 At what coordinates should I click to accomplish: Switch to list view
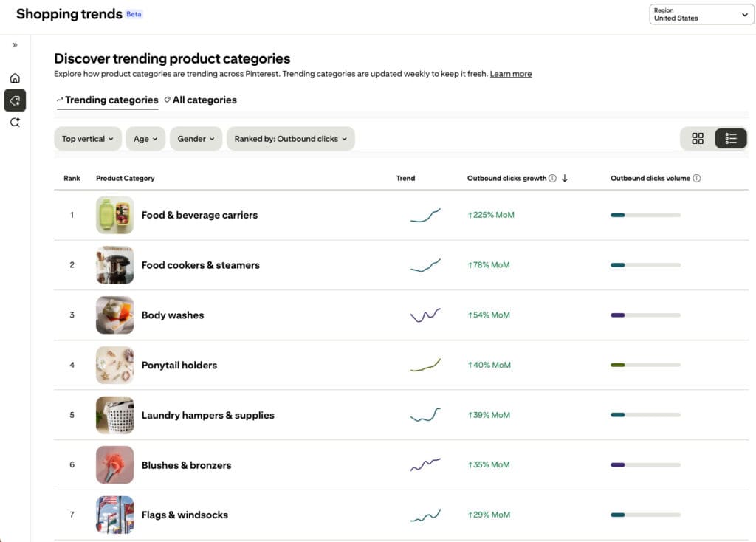730,138
